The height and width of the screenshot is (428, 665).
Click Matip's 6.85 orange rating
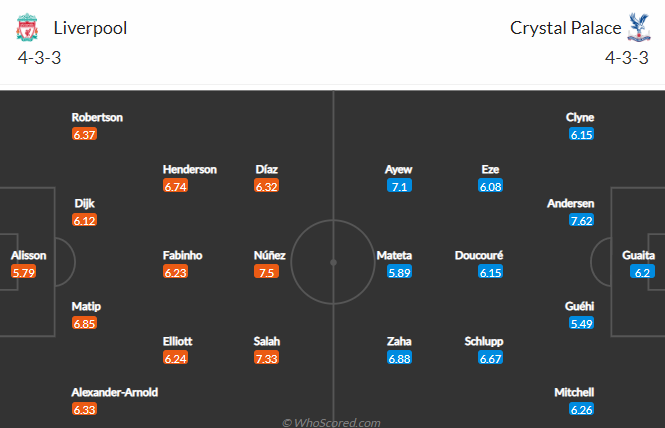pyautogui.click(x=84, y=323)
